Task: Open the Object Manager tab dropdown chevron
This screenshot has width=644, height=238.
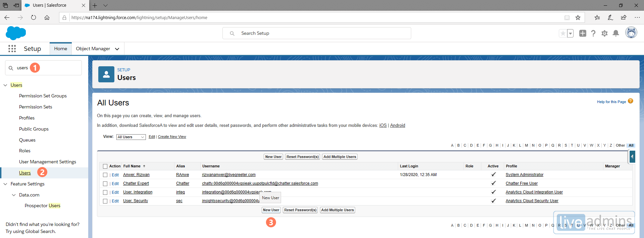Action: tap(117, 49)
